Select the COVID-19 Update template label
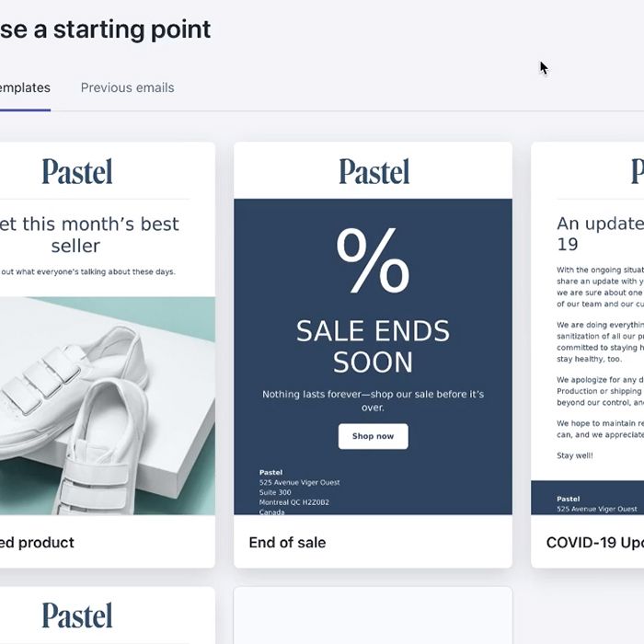Screen dimensions: 644x644 click(594, 543)
